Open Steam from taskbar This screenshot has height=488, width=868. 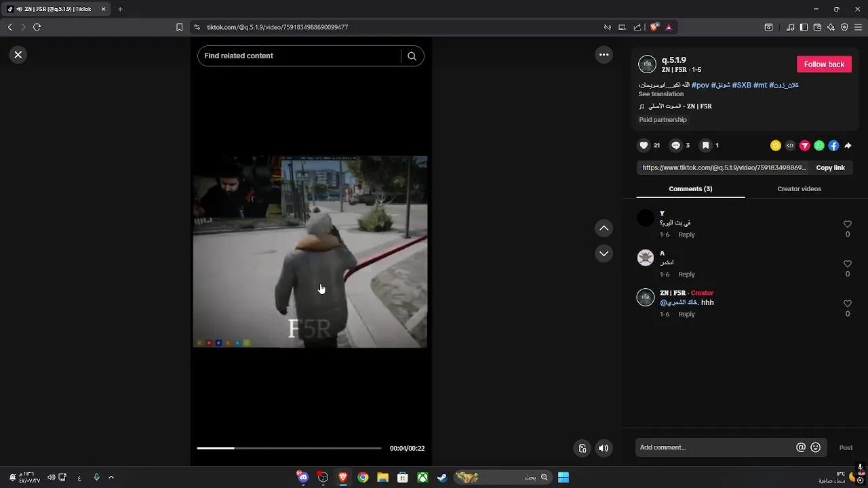coord(442,477)
